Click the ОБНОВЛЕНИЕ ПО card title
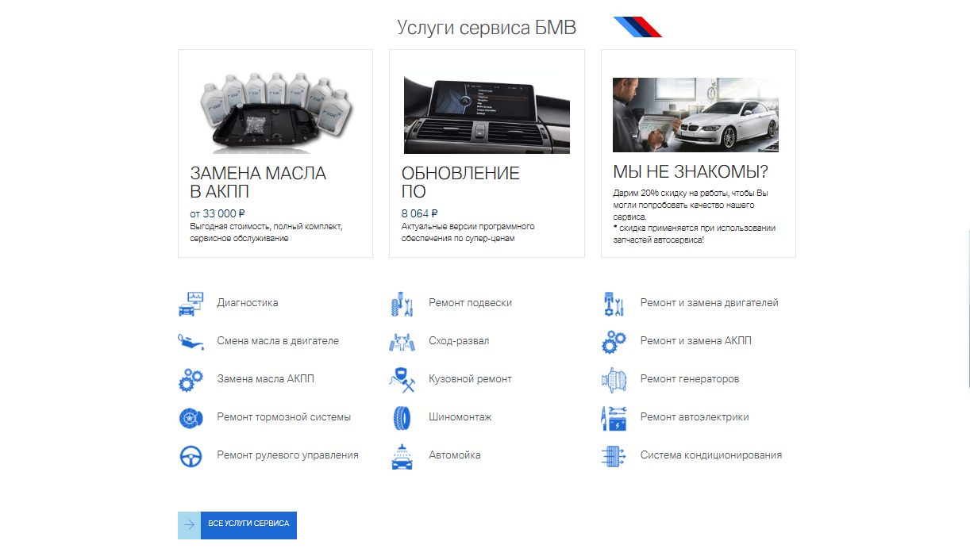Viewport: 970px width, 560px height. pos(460,182)
